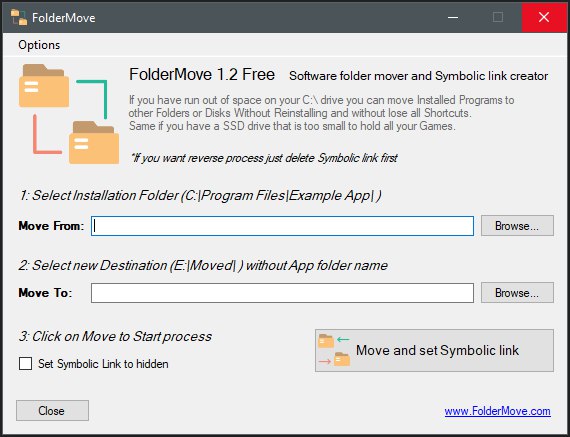The image size is (570, 437).
Task: Click step 2 Select new Destination text
Action: point(203,265)
